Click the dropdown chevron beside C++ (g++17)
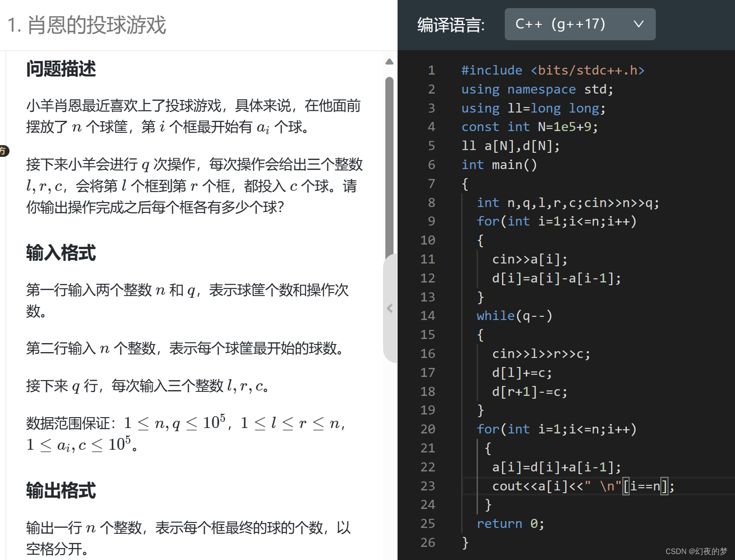 click(638, 24)
